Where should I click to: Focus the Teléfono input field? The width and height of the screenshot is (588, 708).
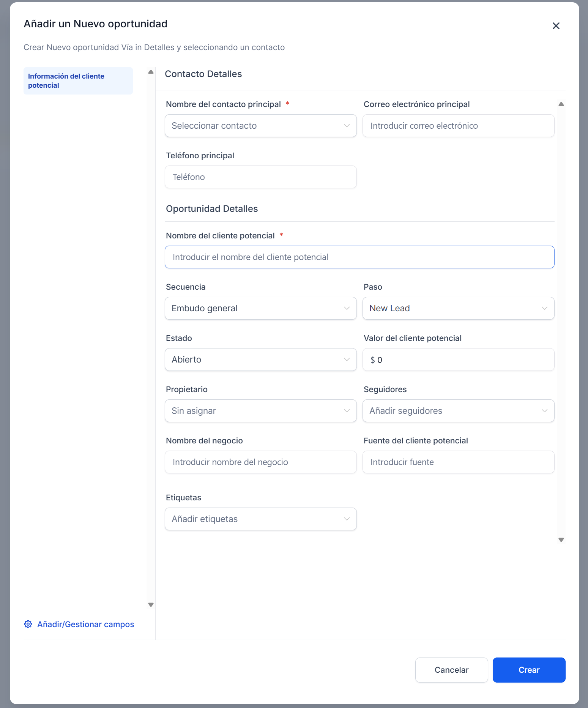coord(260,177)
